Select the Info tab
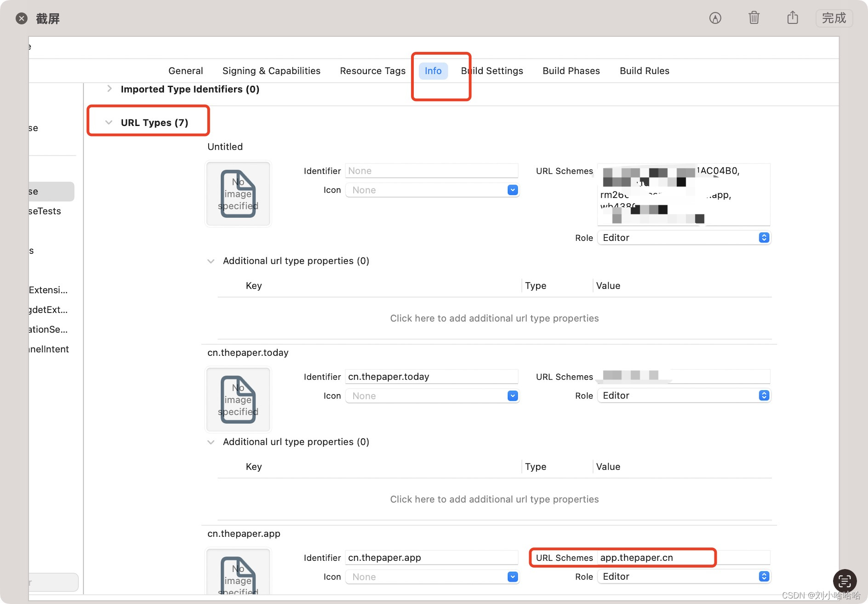 click(433, 71)
